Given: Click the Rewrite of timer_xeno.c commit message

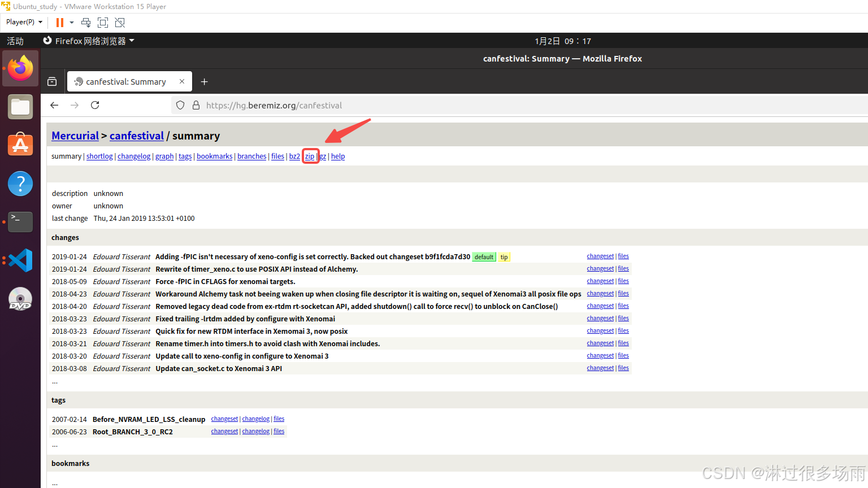Looking at the screenshot, I should [257, 269].
